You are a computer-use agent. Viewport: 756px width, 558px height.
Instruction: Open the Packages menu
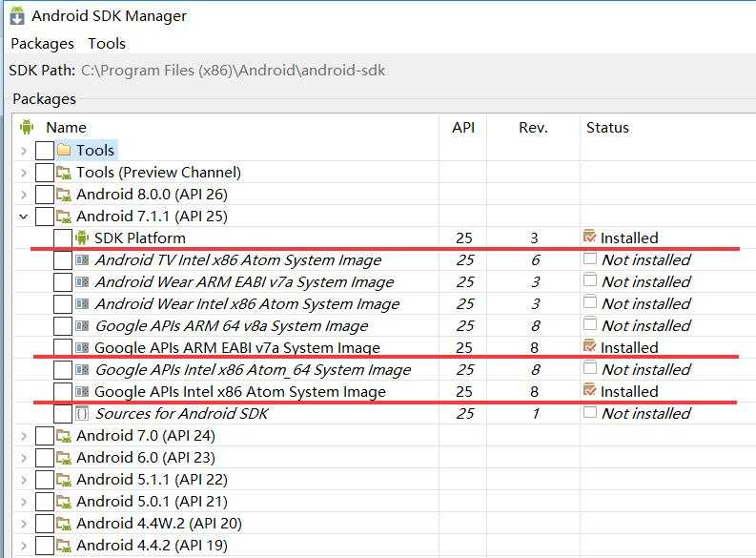(43, 44)
